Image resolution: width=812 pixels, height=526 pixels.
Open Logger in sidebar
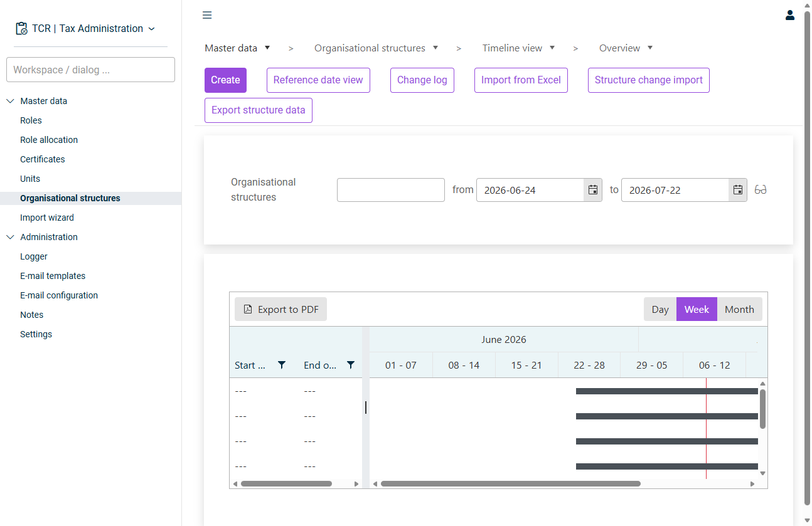point(34,256)
